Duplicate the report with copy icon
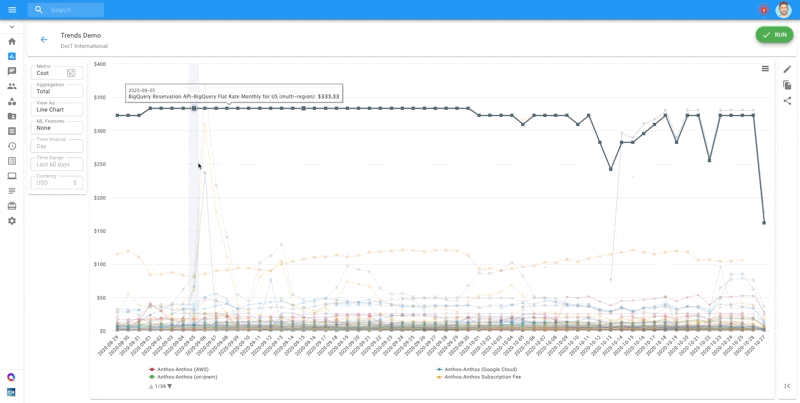 coord(787,85)
